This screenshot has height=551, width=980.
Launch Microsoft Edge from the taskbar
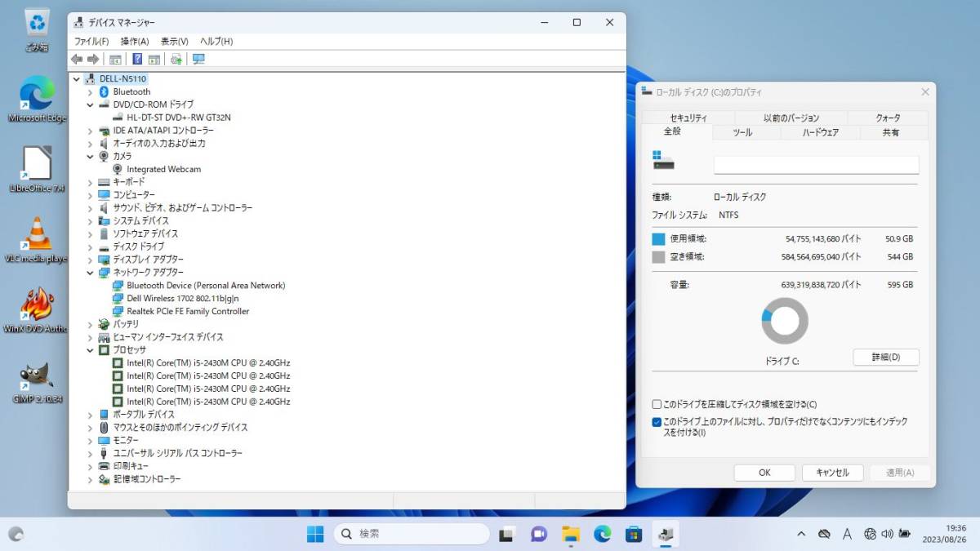(x=603, y=534)
